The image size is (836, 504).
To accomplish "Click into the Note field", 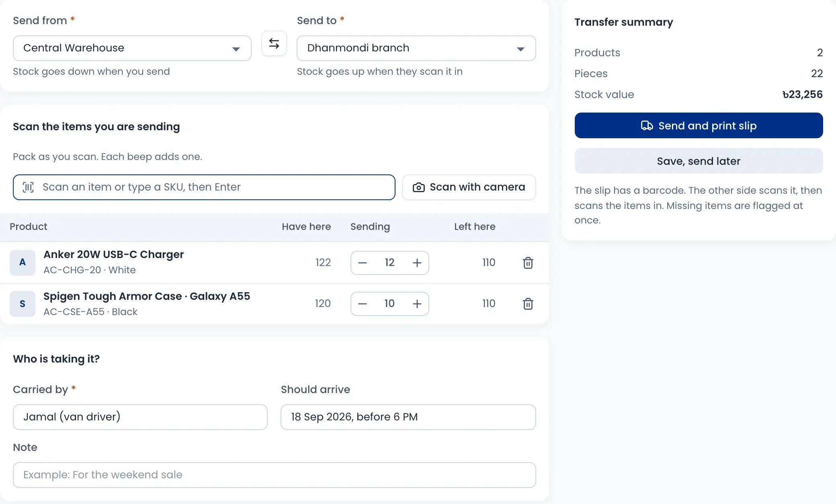I will coord(275,475).
